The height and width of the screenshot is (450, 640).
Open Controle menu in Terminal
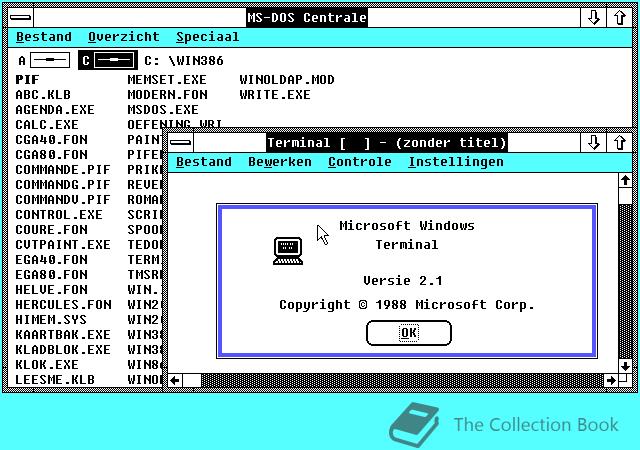tap(360, 162)
